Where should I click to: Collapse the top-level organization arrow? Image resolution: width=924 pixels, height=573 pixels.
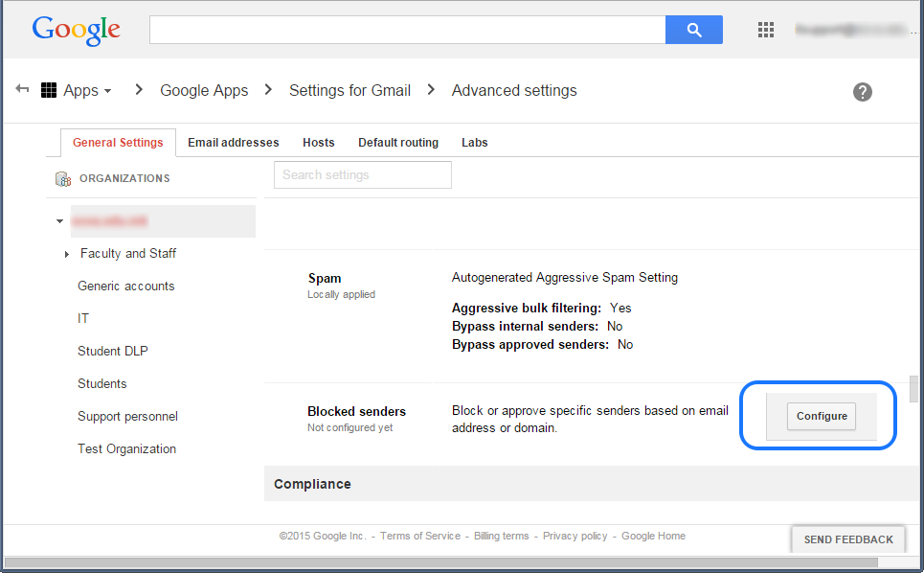click(59, 221)
